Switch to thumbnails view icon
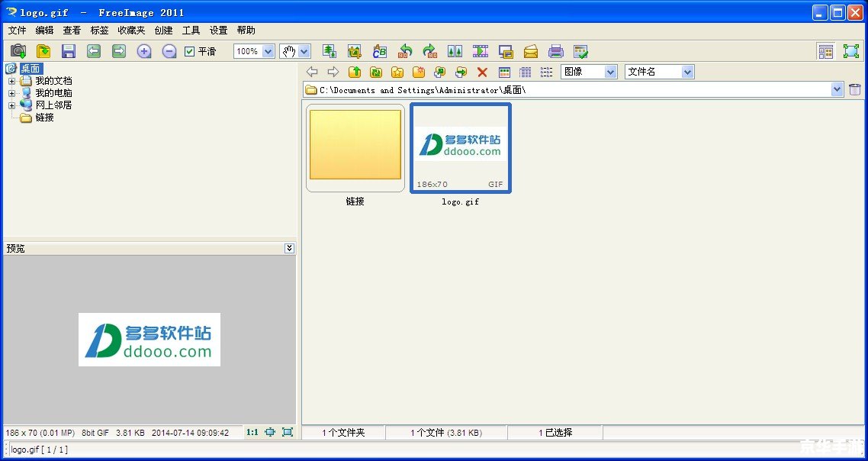The height and width of the screenshot is (461, 868). pos(504,72)
